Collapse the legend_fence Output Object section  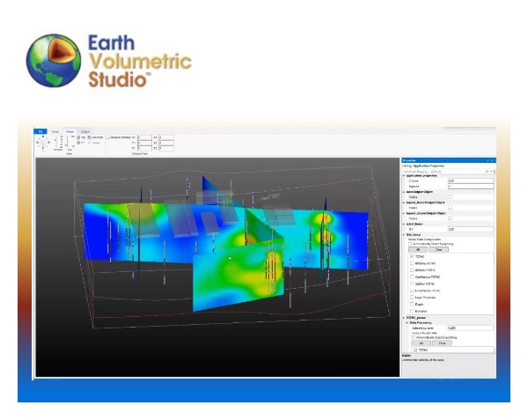pos(404,203)
